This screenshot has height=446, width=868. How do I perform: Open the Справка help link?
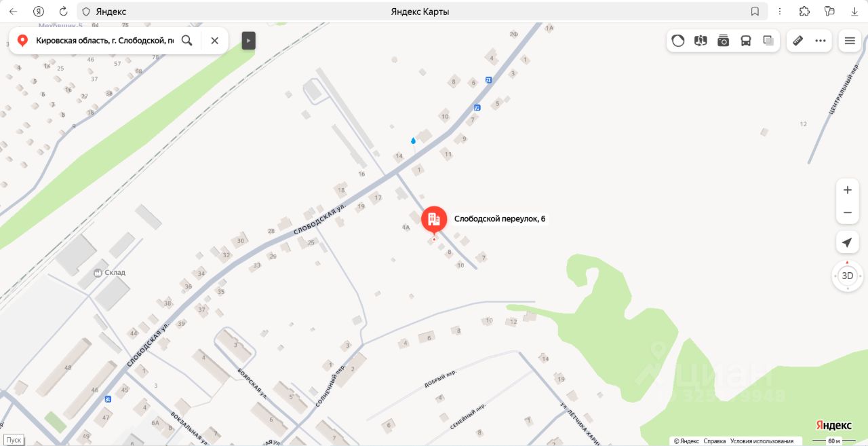pyautogui.click(x=714, y=441)
